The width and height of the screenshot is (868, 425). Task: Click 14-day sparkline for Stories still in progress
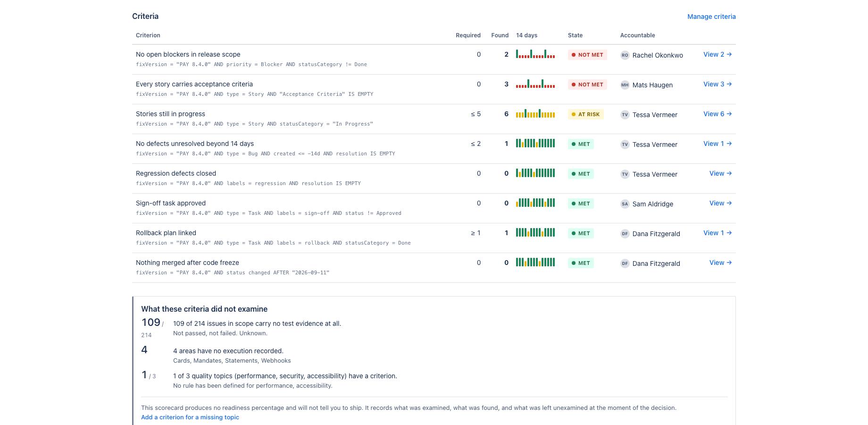[535, 113]
